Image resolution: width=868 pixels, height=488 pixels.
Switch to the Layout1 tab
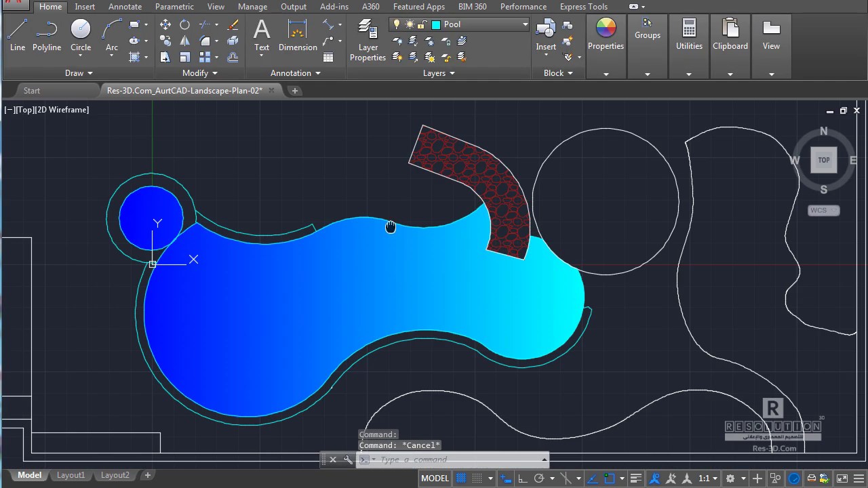pyautogui.click(x=71, y=475)
